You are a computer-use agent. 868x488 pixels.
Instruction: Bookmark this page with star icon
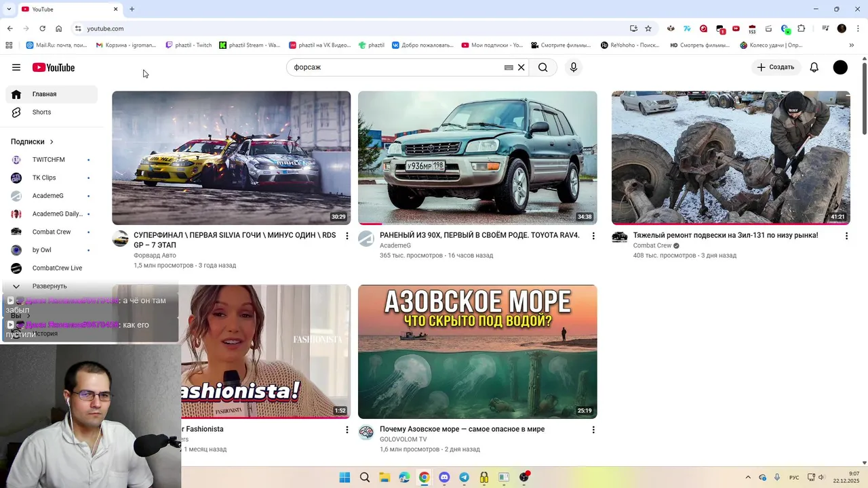coord(648,28)
